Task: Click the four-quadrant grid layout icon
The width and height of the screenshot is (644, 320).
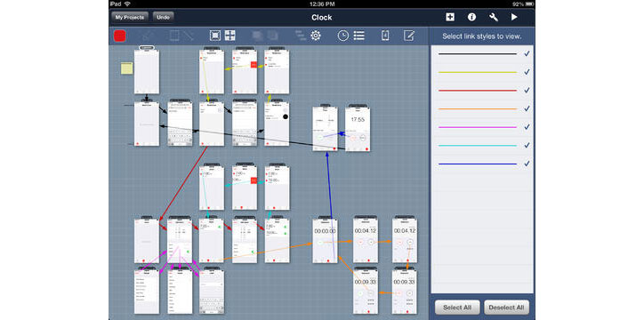Action: (x=230, y=36)
